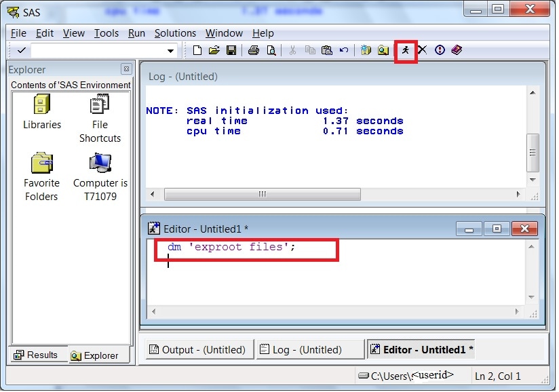Launch Print Preview from the toolbar
Image resolution: width=559 pixels, height=392 pixels.
[270, 50]
